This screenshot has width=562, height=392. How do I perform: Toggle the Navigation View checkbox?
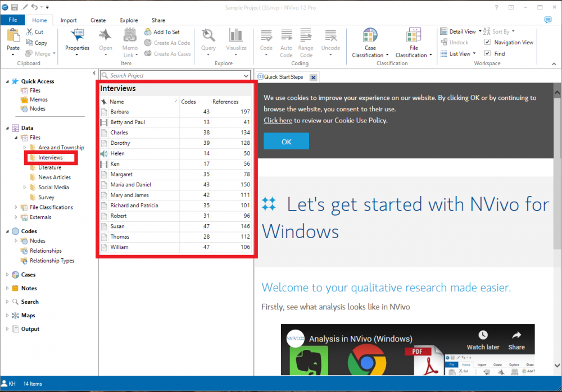pyautogui.click(x=487, y=42)
